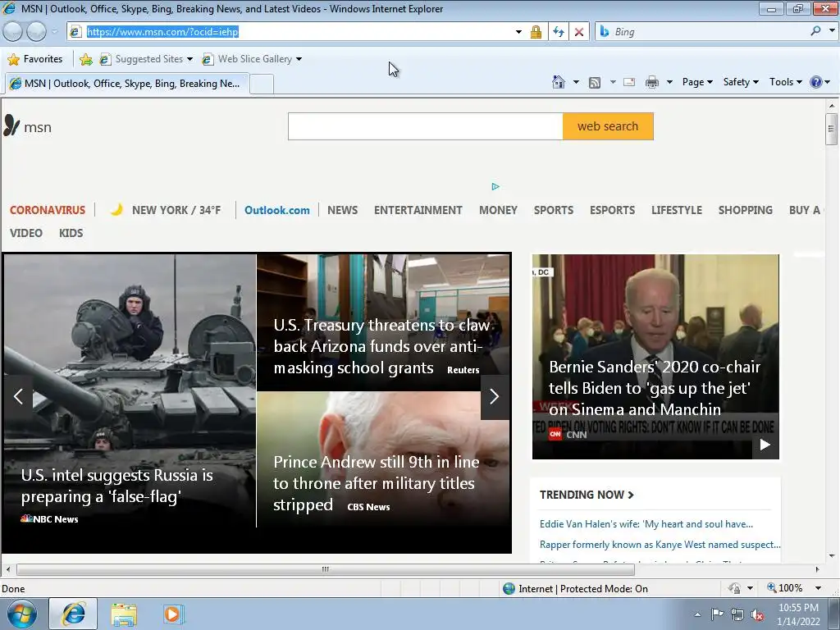
Task: Open the Outlook.com link
Action: pyautogui.click(x=277, y=210)
